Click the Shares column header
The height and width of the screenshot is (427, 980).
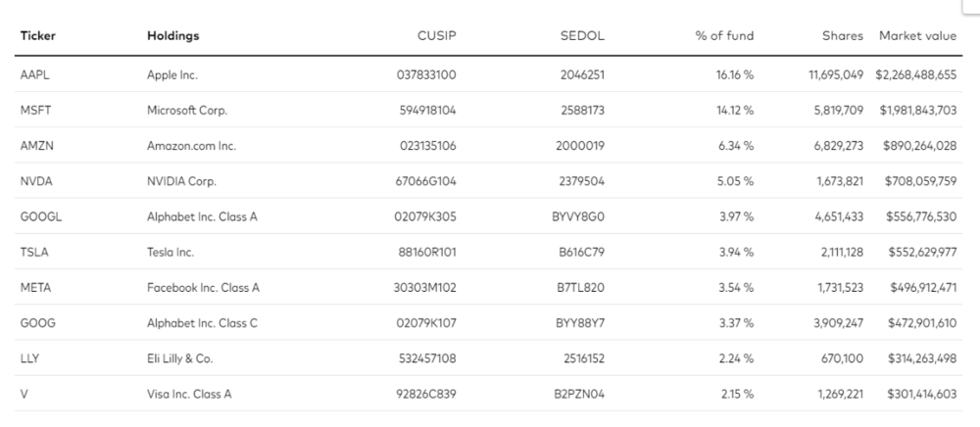pyautogui.click(x=843, y=35)
